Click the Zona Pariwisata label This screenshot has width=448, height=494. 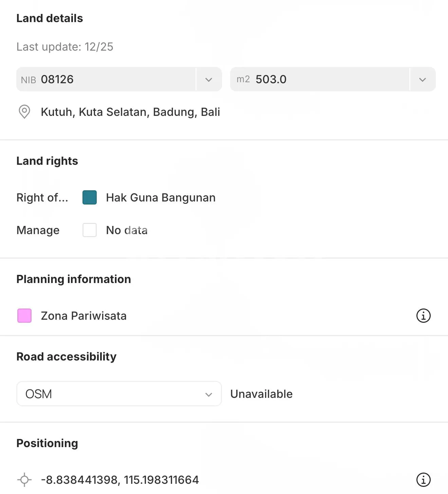[83, 316]
